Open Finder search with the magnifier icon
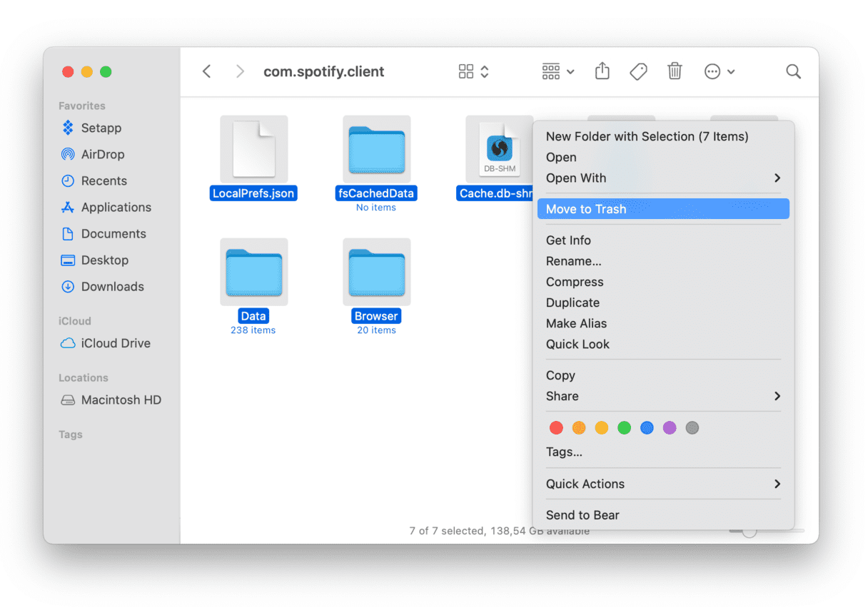Viewport: 868px width, 610px height. pyautogui.click(x=793, y=71)
